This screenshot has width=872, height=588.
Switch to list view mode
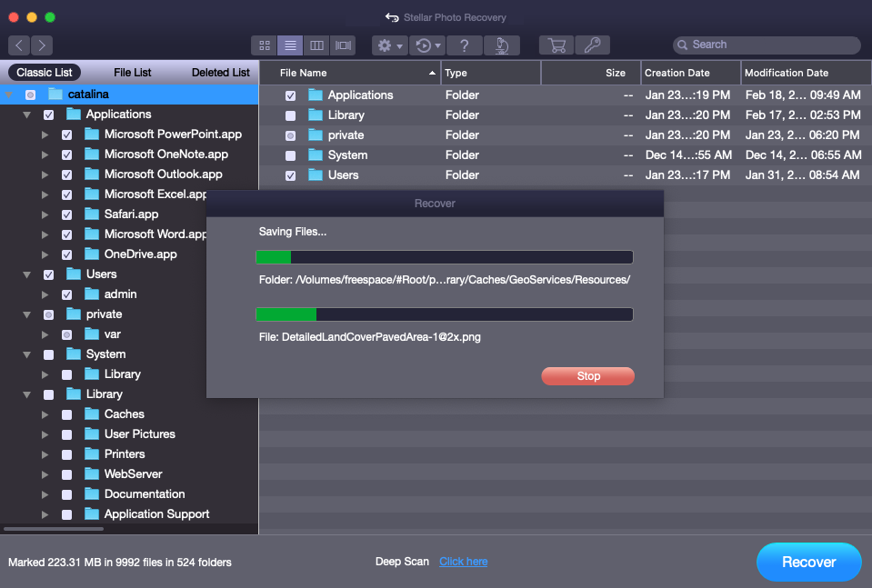coord(290,45)
